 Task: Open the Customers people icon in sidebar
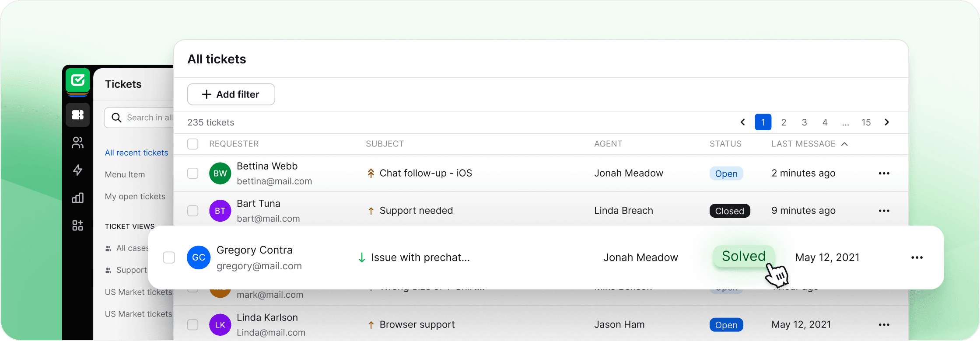(78, 143)
